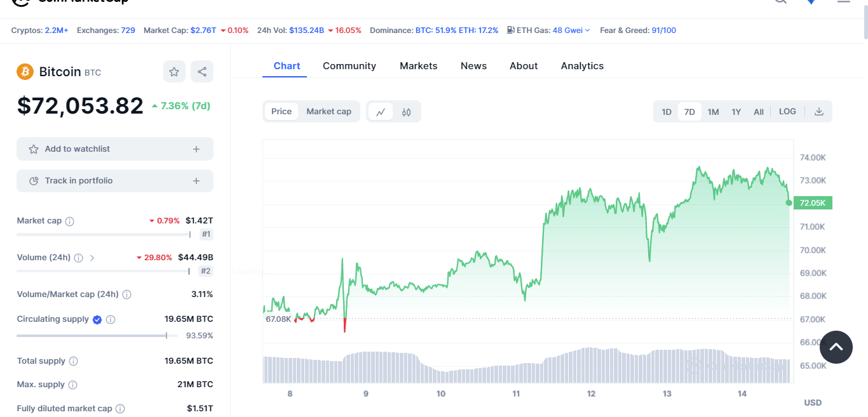Click the 72.05K current price label
This screenshot has width=868, height=417.
point(813,203)
